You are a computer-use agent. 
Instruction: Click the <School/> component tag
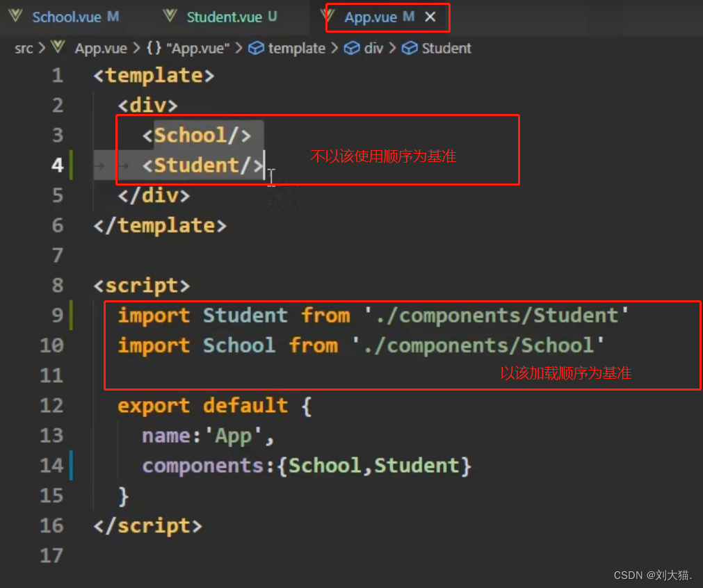tap(196, 136)
